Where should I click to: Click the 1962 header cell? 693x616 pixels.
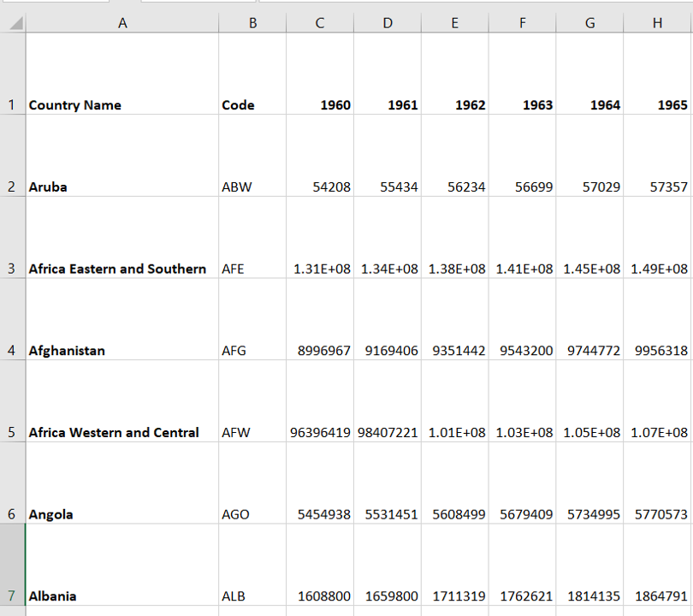coord(455,74)
